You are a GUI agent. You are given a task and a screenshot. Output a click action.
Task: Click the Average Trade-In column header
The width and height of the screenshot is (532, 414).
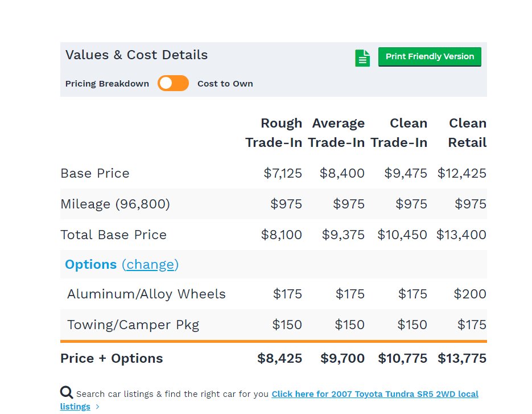click(337, 133)
